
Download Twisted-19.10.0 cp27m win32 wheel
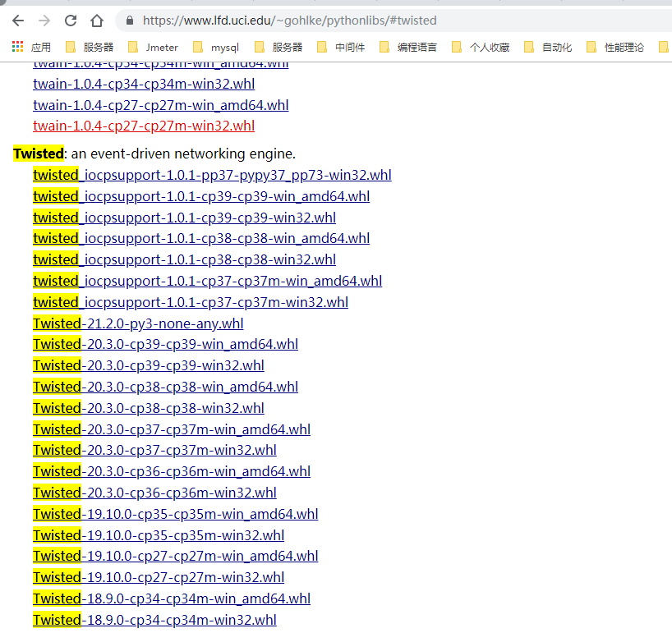(159, 577)
